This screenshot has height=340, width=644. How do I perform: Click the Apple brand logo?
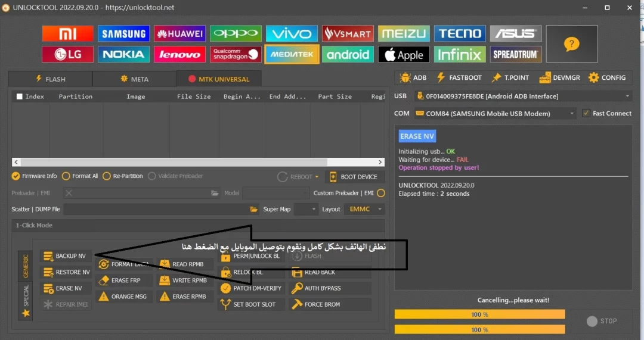click(404, 55)
